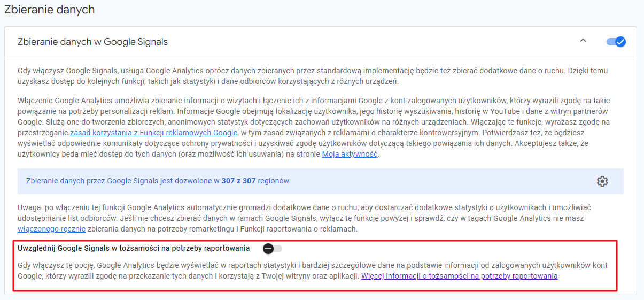Screen dimensions: 644x300
Task: Open the 'Moja aktywność' link
Action: pos(350,154)
